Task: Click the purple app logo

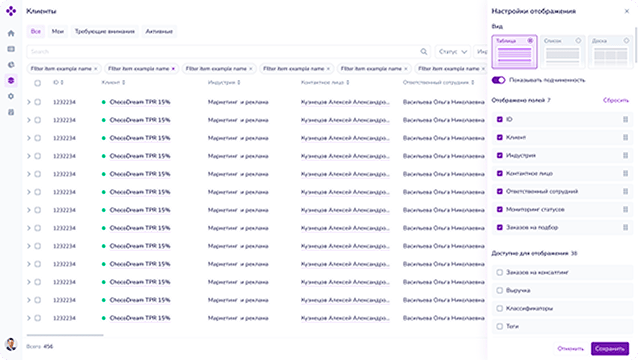Action: [11, 11]
